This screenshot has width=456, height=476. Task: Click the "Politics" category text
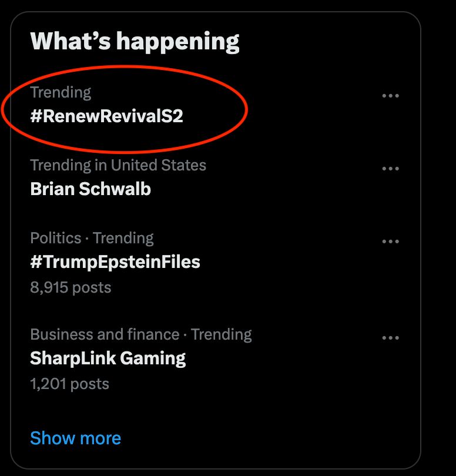tap(55, 238)
